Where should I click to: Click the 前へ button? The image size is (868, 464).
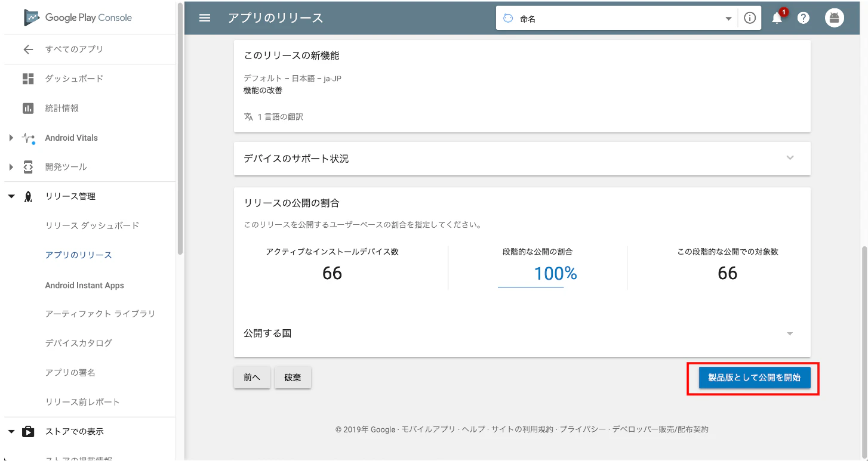[x=252, y=378]
